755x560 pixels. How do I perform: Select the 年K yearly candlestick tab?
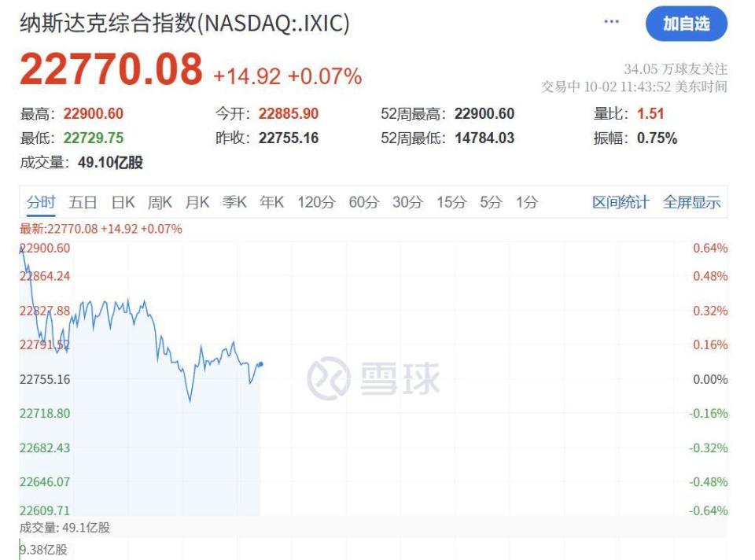[271, 202]
